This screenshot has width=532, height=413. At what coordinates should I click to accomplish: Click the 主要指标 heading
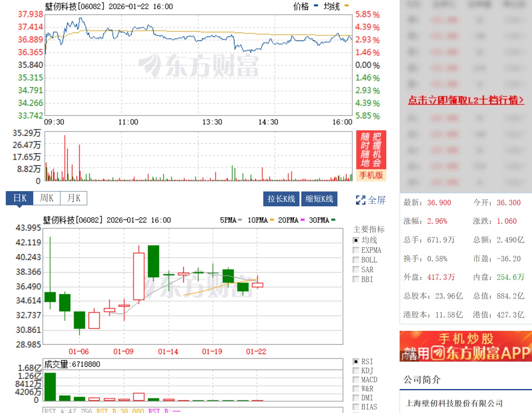[x=369, y=229]
